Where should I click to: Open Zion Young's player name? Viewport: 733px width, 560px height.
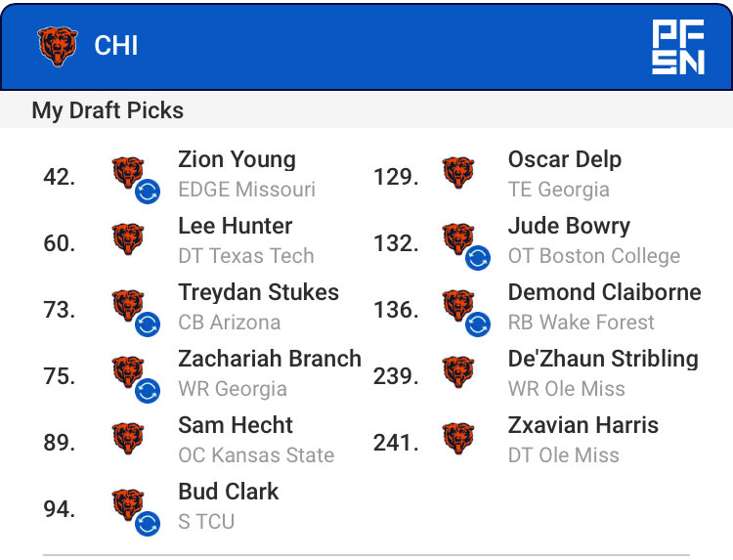[x=237, y=159]
